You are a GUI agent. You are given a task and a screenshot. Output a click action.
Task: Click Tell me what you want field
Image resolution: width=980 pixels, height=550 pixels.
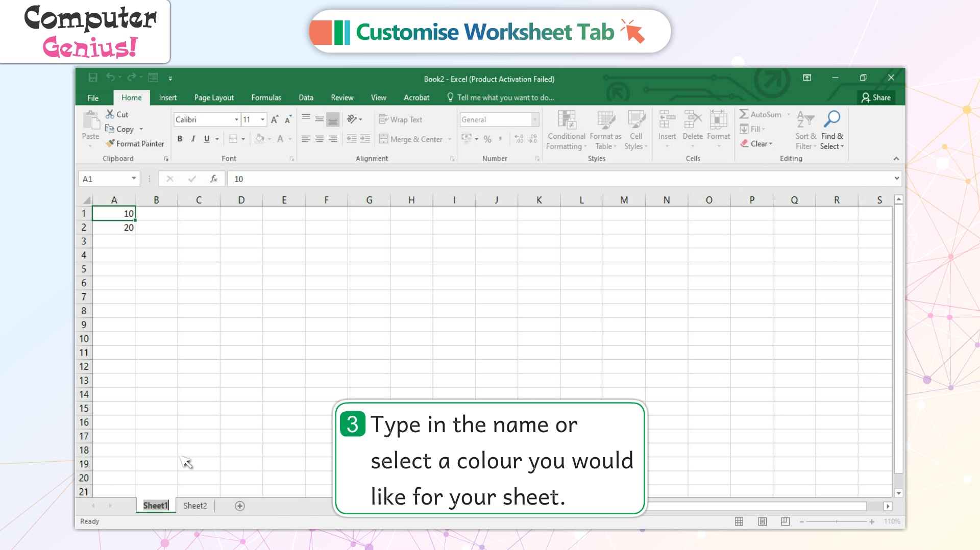point(501,97)
